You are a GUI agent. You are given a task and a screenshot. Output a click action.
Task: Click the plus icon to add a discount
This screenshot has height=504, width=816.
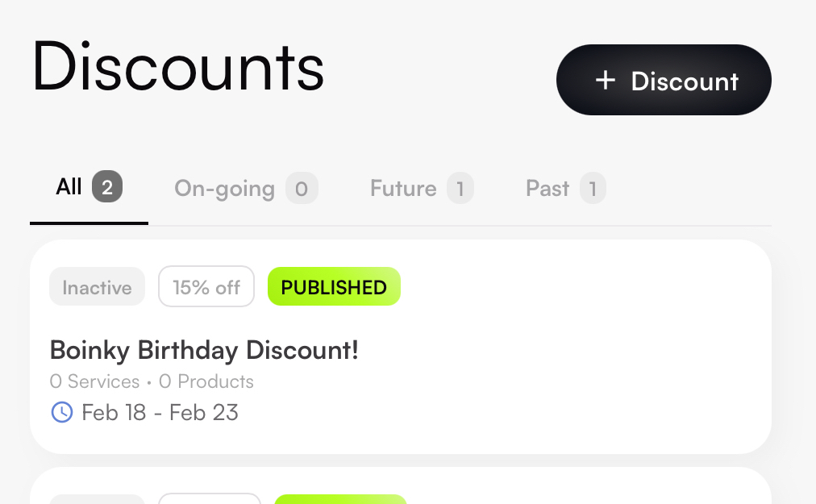click(605, 81)
